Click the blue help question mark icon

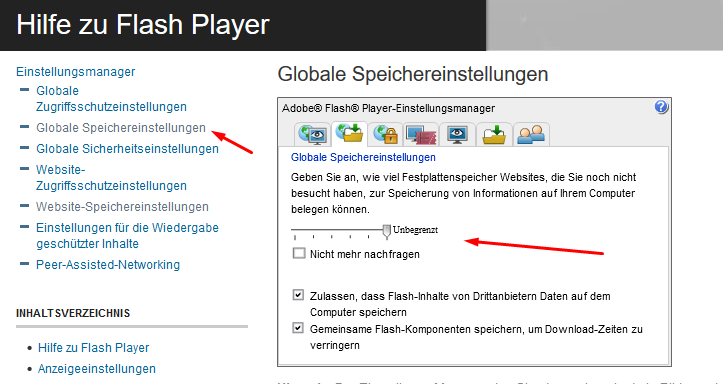661,107
